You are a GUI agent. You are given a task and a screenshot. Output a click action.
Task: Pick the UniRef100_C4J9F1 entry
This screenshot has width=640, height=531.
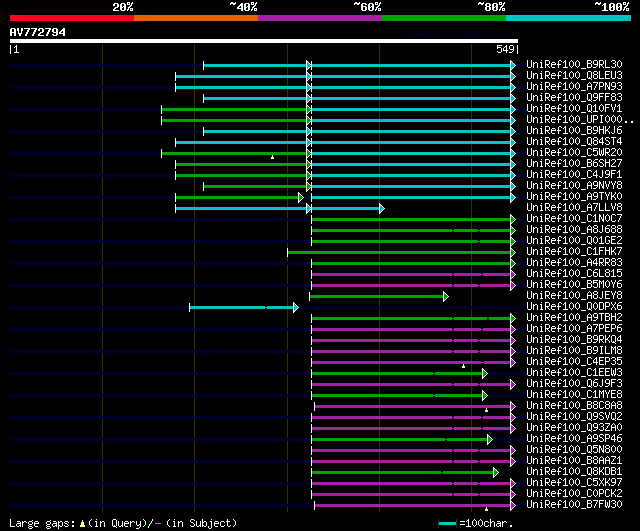coord(574,175)
